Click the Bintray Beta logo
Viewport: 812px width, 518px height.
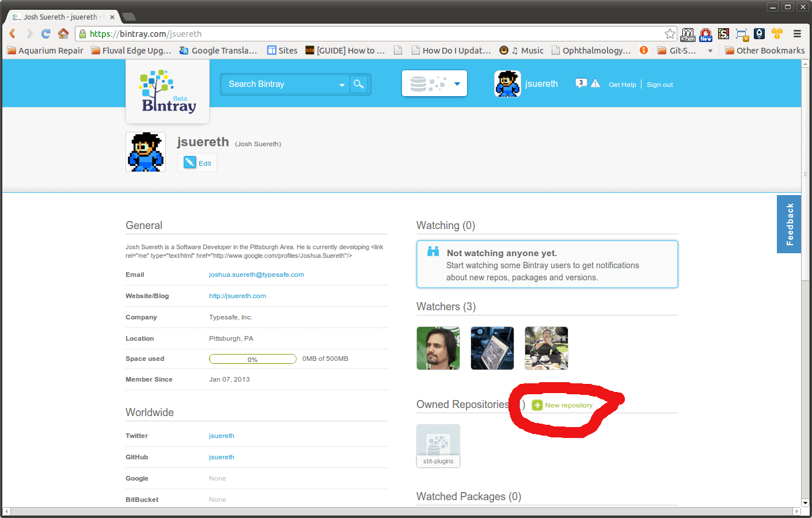pos(168,92)
